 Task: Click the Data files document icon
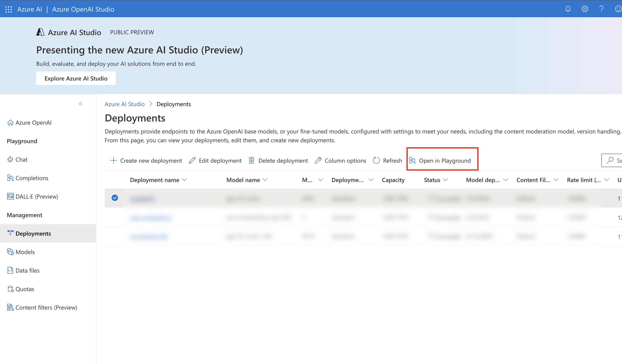point(10,270)
